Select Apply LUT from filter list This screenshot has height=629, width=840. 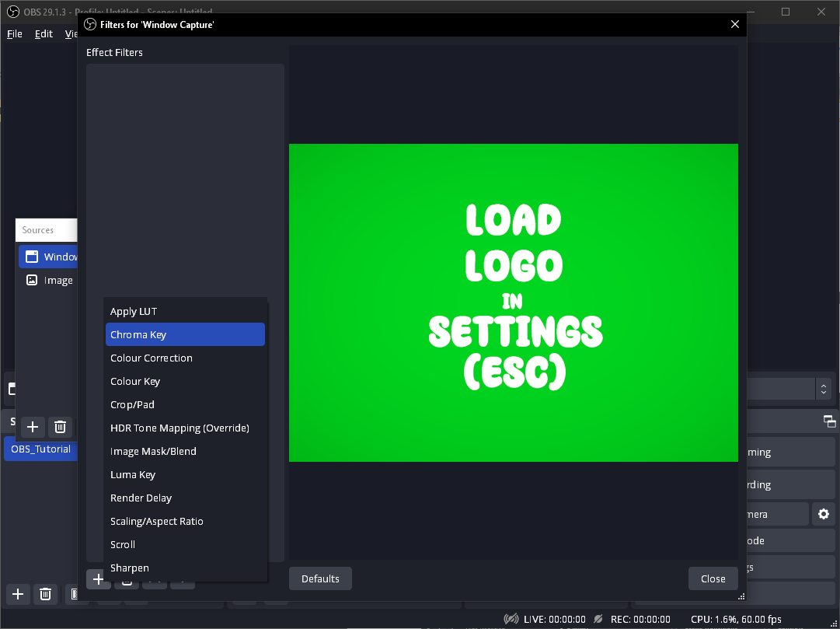[x=134, y=311]
